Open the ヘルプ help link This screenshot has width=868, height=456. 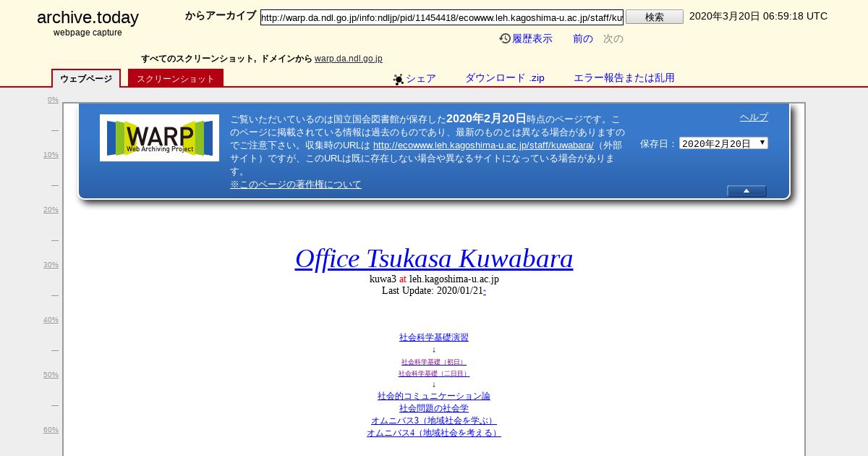coord(754,117)
